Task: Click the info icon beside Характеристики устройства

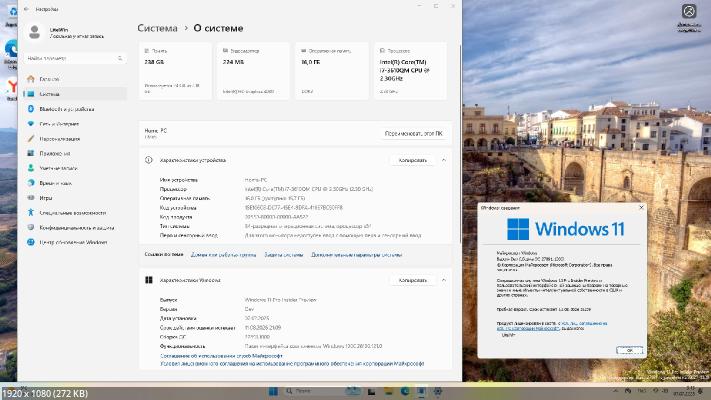Action: [149, 160]
